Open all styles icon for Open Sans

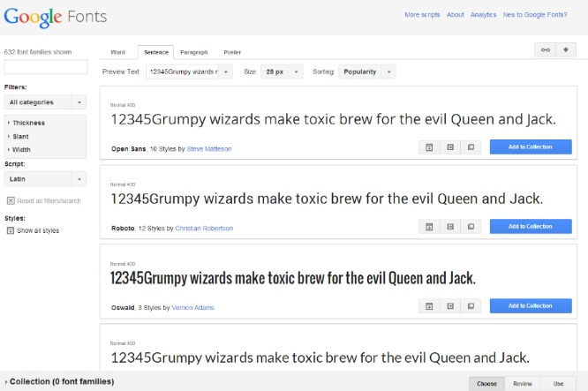[429, 147]
